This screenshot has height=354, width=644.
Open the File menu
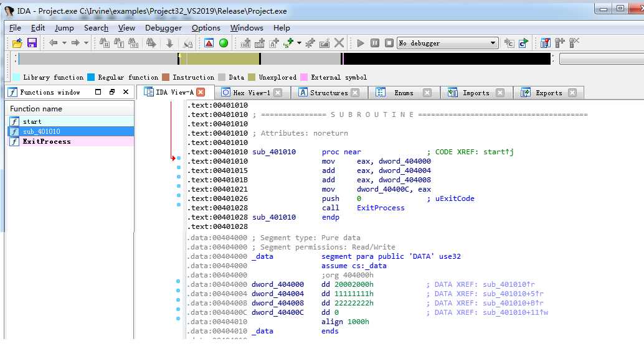pos(15,28)
